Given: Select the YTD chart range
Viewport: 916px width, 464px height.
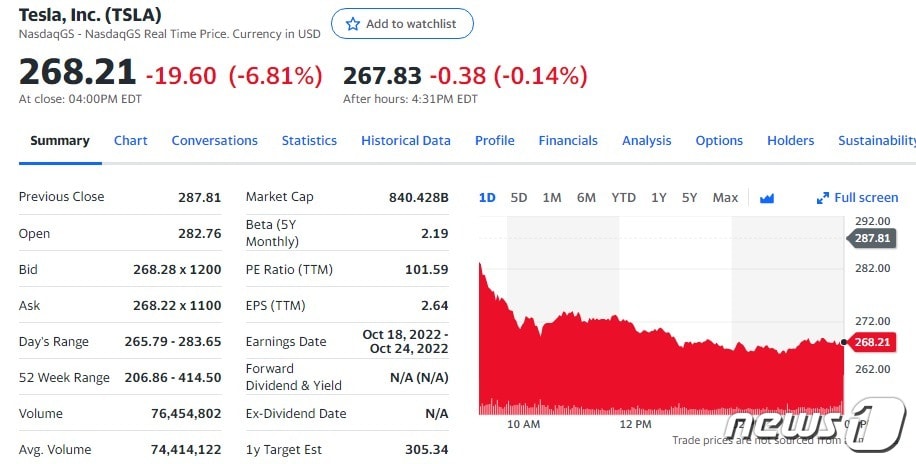Looking at the screenshot, I should 623,198.
